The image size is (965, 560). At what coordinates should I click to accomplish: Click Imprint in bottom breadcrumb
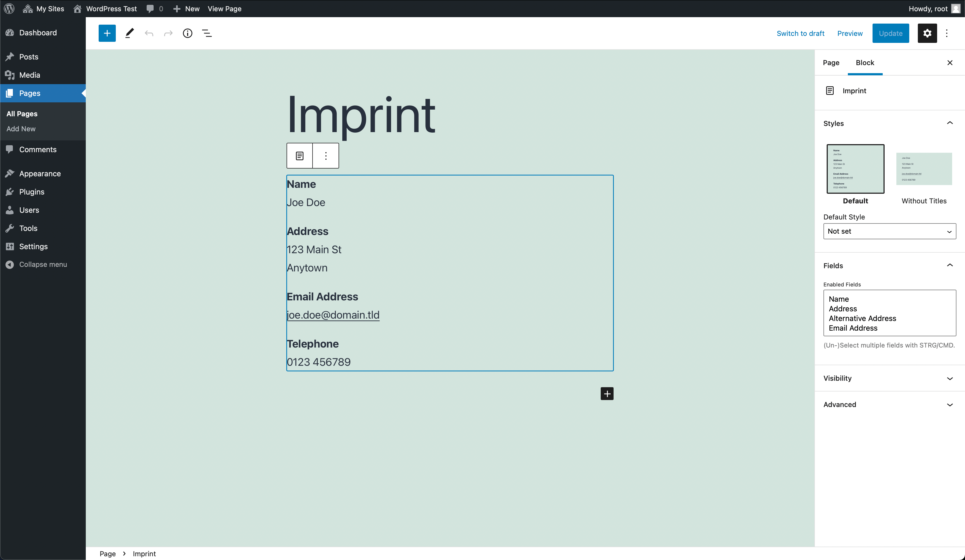[x=144, y=554]
